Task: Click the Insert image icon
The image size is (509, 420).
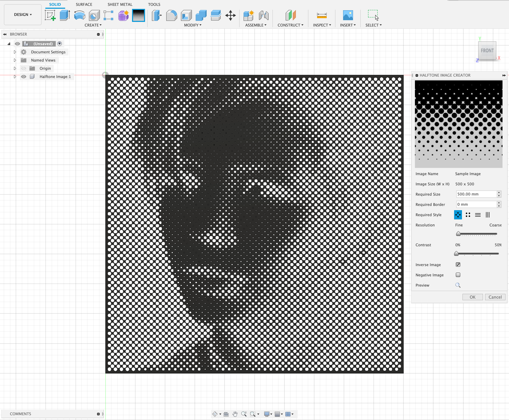Action: [x=348, y=15]
